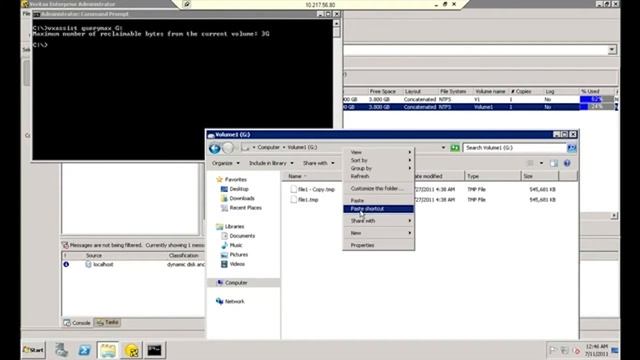The width and height of the screenshot is (640, 360).
Task: Click the Back arrow in the Volume1 (G:) Explorer window
Action: 215,148
